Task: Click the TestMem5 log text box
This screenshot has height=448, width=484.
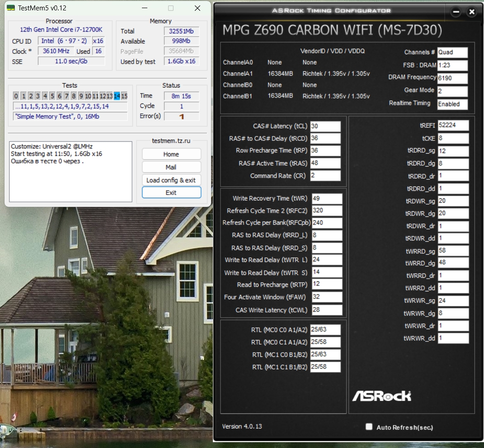Action: click(70, 172)
